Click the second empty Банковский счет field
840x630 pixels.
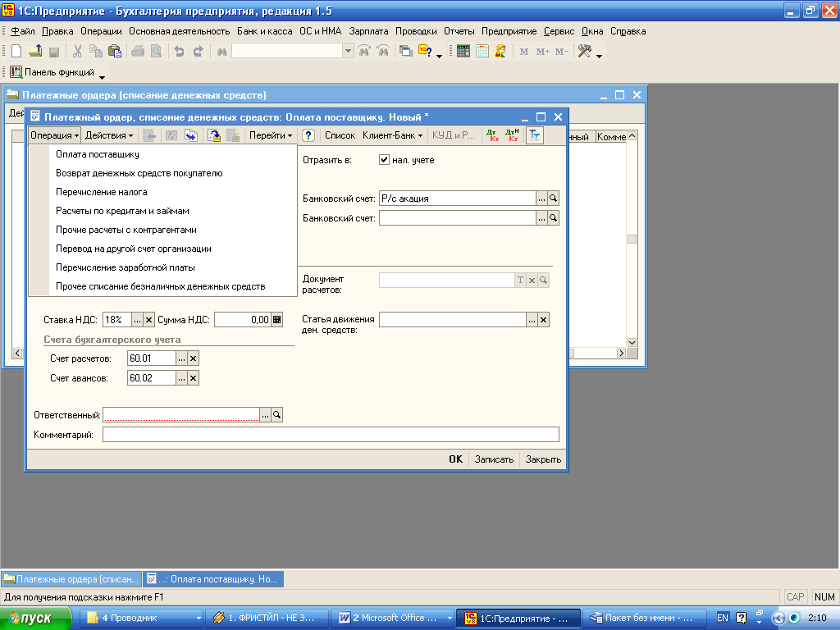coord(458,218)
